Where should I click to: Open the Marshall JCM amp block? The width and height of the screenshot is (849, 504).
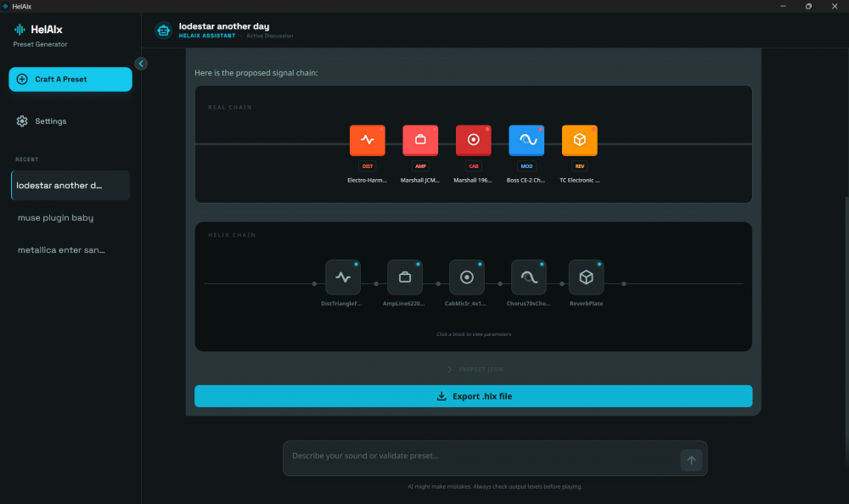[420, 140]
